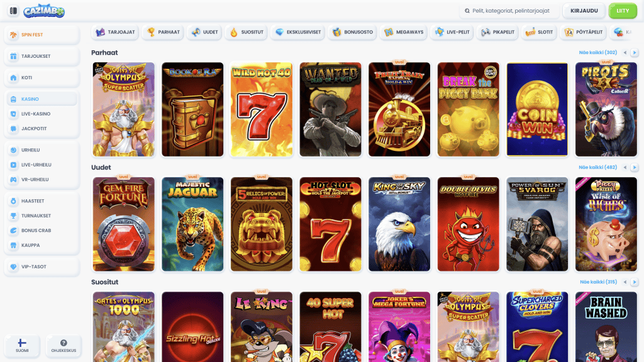Toggle the sidebar collapse icon

click(13, 11)
